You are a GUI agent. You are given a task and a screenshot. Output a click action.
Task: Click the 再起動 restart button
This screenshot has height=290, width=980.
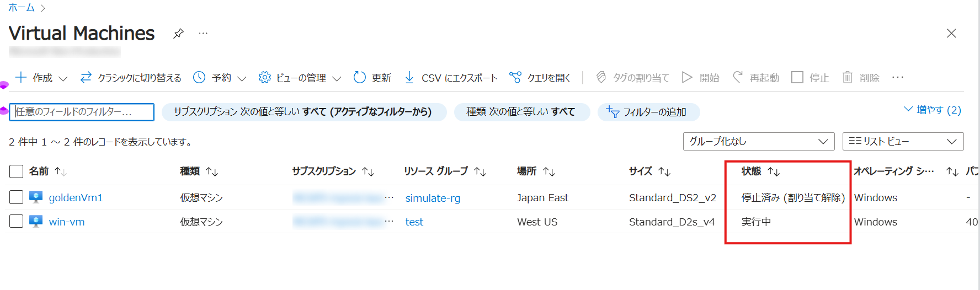pyautogui.click(x=756, y=78)
